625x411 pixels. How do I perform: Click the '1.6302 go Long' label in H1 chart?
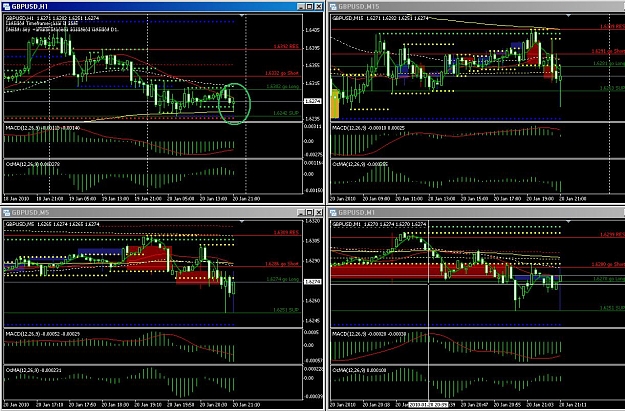[283, 86]
